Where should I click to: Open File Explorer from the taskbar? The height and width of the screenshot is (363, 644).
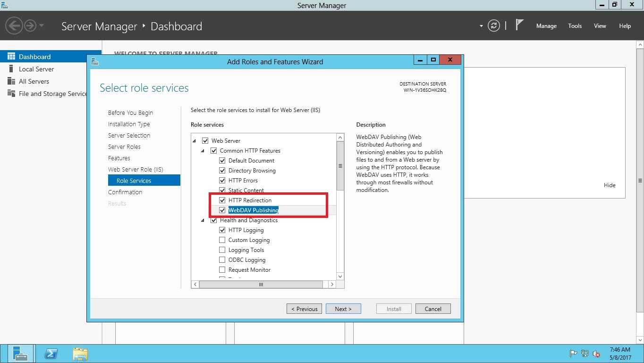[x=80, y=354]
